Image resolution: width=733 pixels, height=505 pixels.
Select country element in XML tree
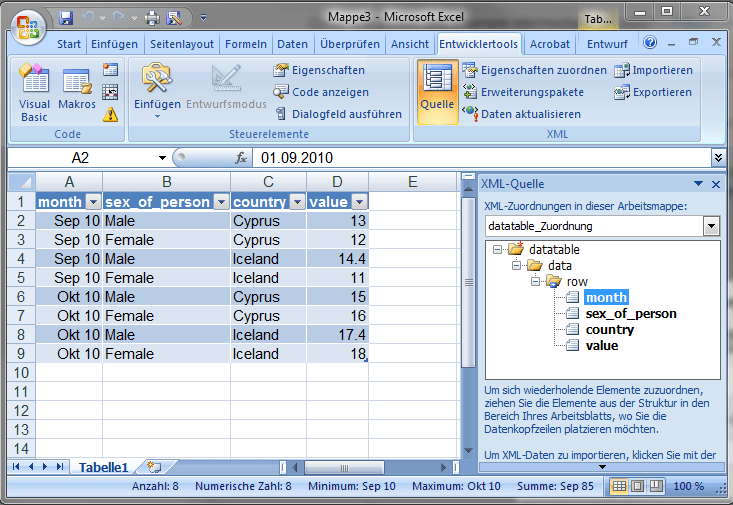tap(610, 330)
